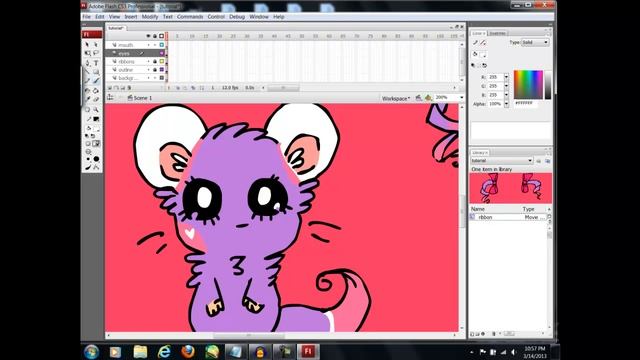Select the ribbons layer
Viewport: 640px width, 360px height.
(126, 61)
